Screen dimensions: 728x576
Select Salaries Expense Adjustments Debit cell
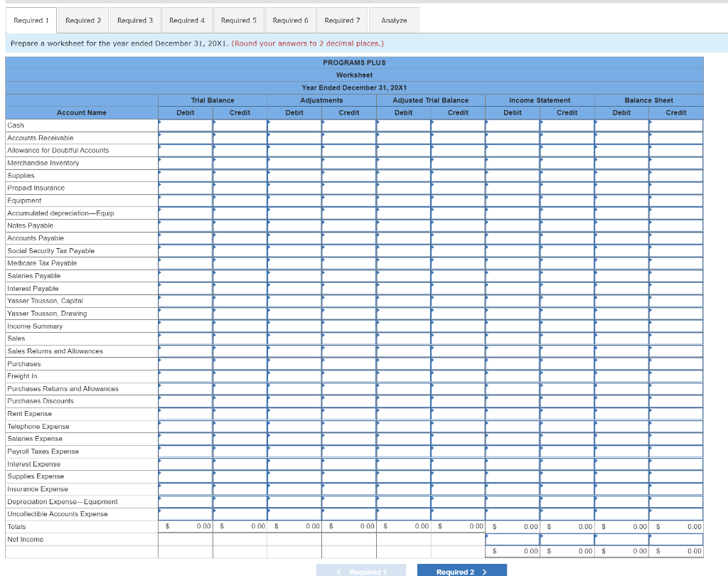[294, 439]
